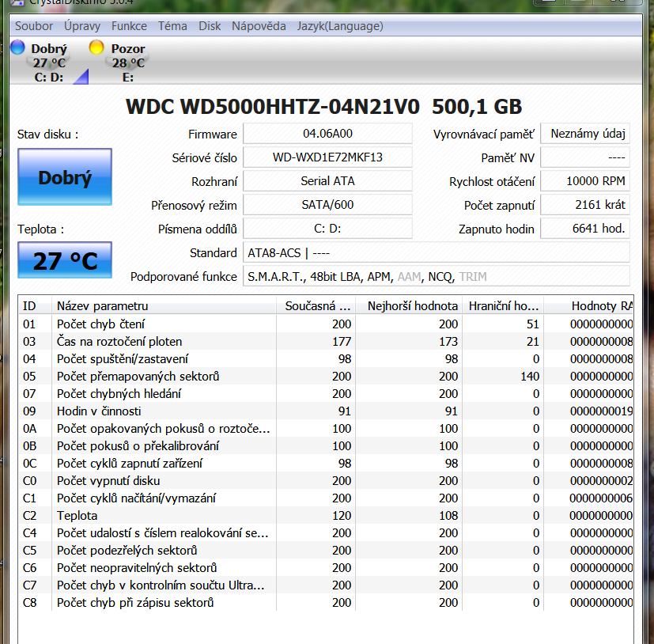Click the Hraniční ho... column header

(x=503, y=306)
